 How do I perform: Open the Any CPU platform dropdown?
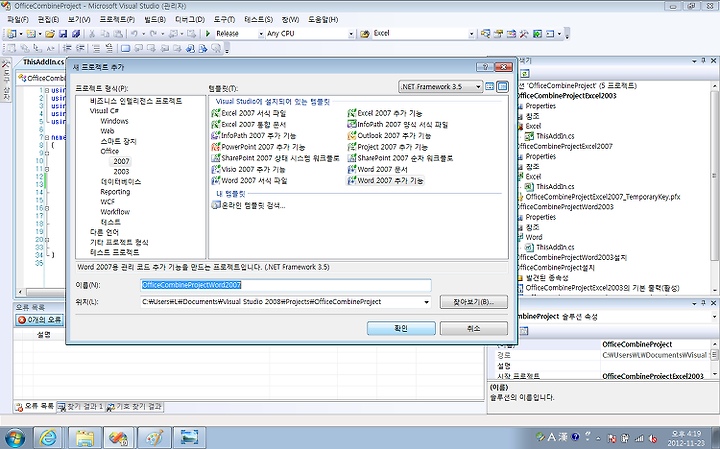coord(351,34)
